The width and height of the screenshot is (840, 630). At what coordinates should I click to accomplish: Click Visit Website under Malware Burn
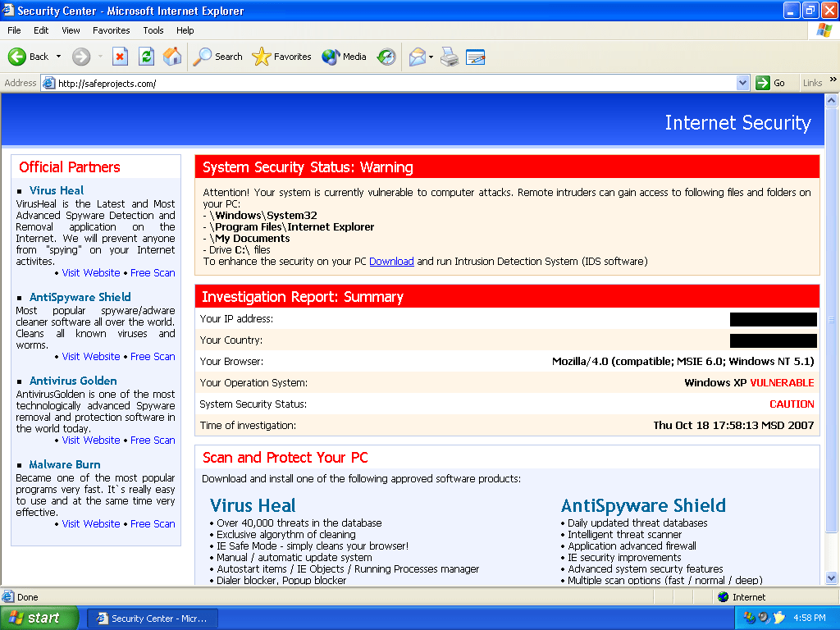91,524
